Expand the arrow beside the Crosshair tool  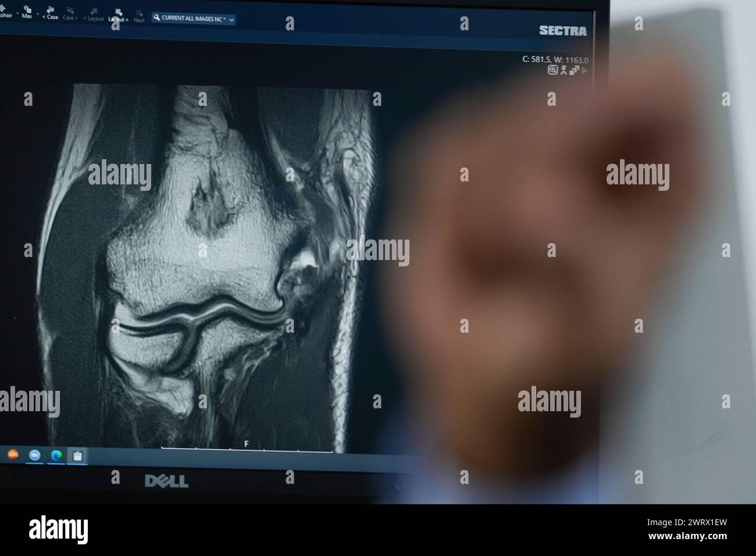[17, 12]
